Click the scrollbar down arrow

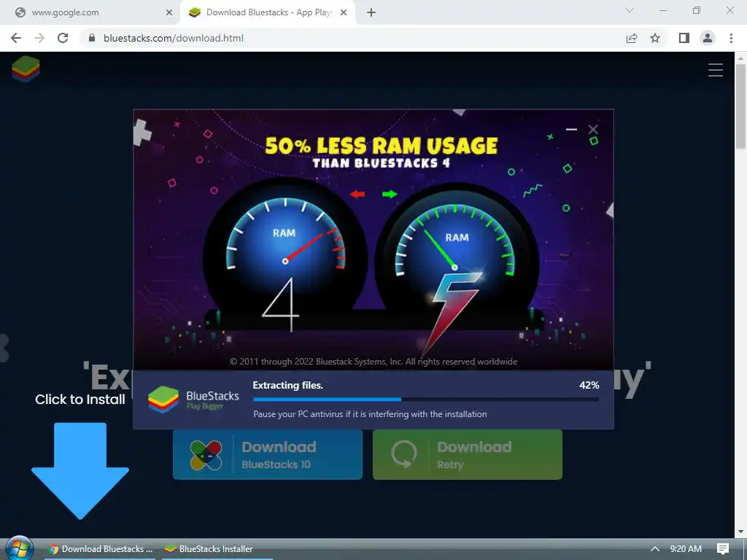pyautogui.click(x=740, y=532)
